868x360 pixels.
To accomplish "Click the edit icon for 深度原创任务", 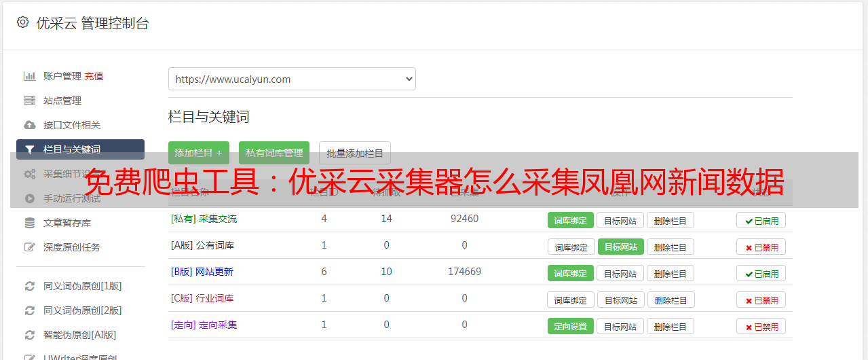I will point(29,247).
